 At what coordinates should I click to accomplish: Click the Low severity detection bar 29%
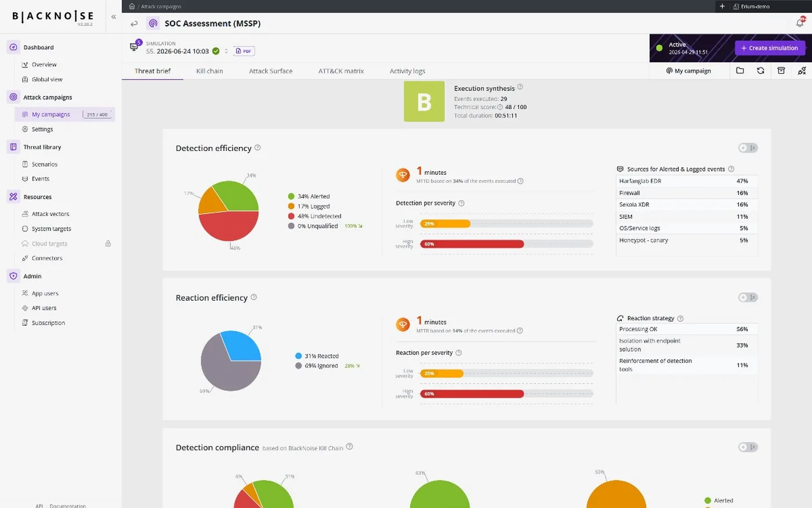[445, 224]
